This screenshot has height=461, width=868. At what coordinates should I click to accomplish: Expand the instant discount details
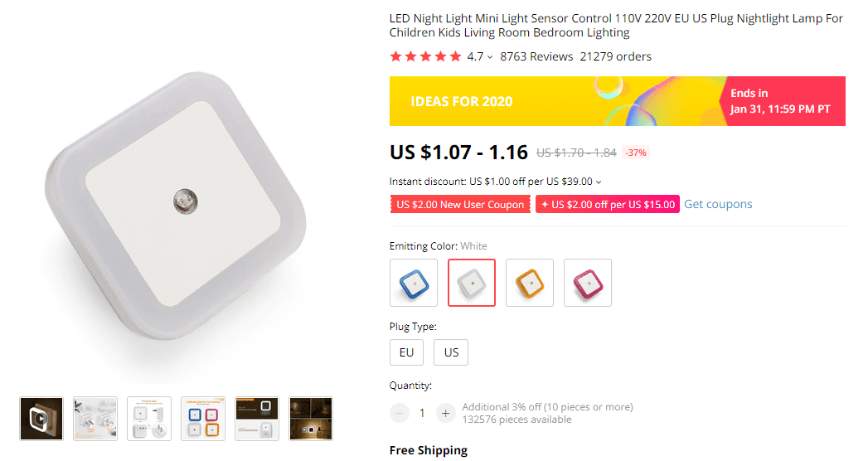(x=599, y=182)
